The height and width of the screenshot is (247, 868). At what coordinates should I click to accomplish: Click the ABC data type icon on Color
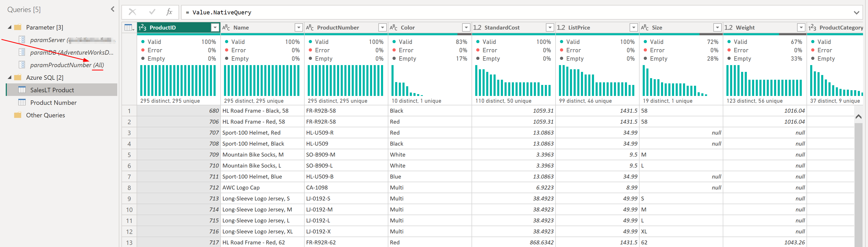tap(393, 27)
